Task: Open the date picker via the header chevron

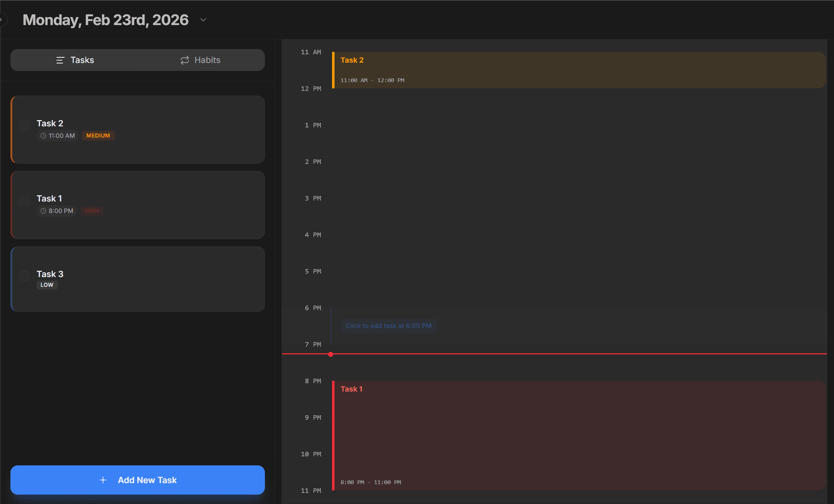Action: tap(203, 20)
